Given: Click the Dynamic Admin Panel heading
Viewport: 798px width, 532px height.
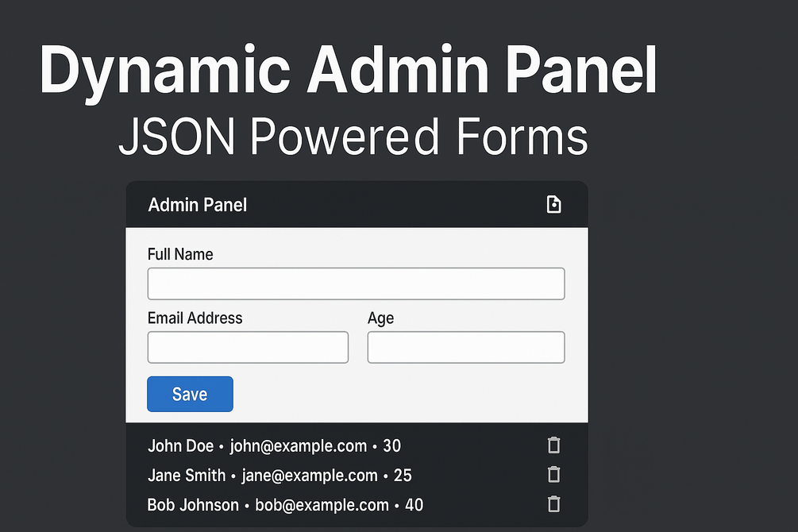Looking at the screenshot, I should pos(349,71).
